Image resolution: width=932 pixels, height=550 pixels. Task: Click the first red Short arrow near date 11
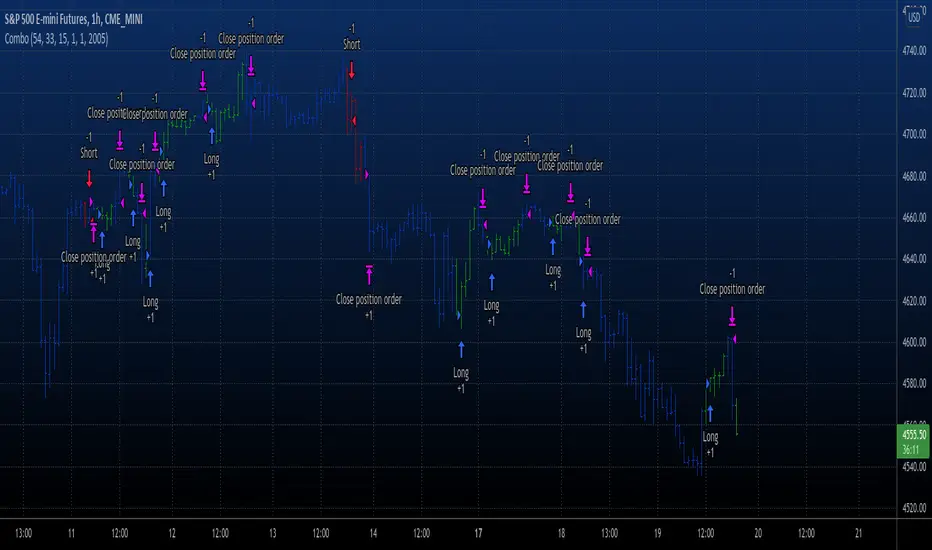pos(89,179)
